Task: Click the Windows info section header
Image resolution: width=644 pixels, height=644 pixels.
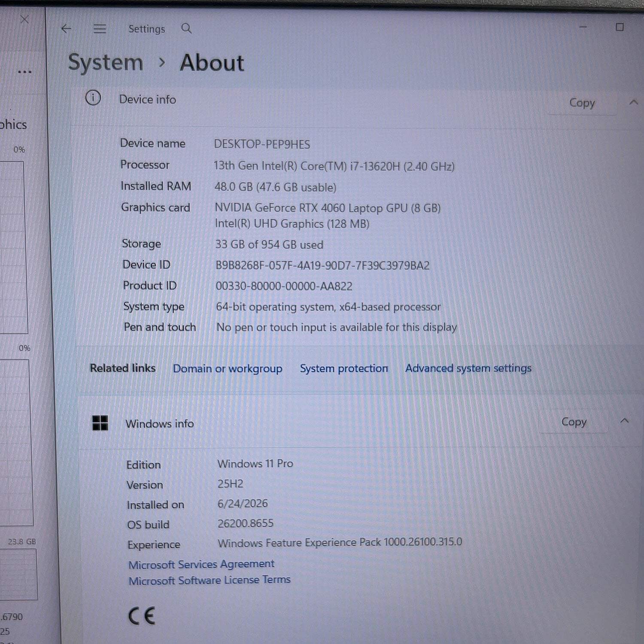Action: 159,424
